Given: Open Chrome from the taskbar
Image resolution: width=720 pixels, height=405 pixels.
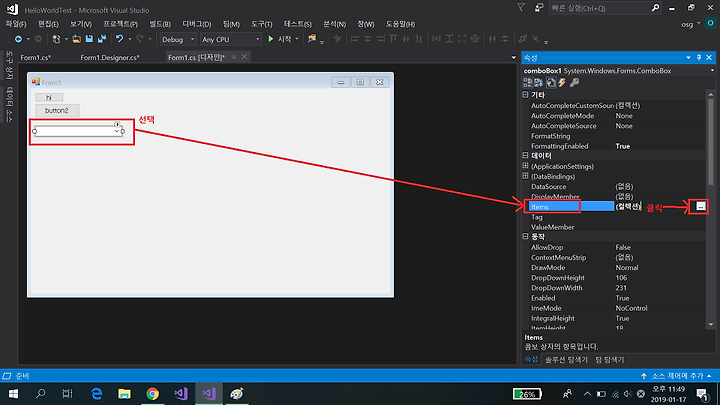Looking at the screenshot, I should (x=152, y=394).
